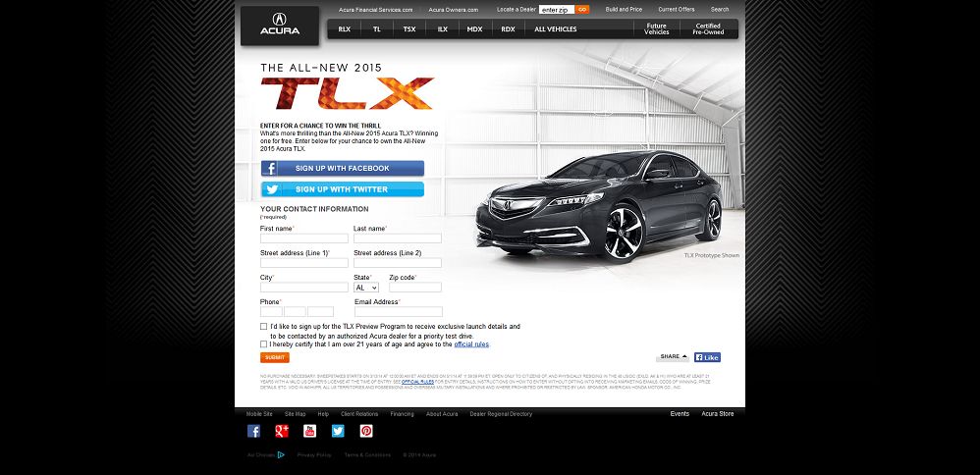Open the footer Pinterest icon

click(x=366, y=431)
